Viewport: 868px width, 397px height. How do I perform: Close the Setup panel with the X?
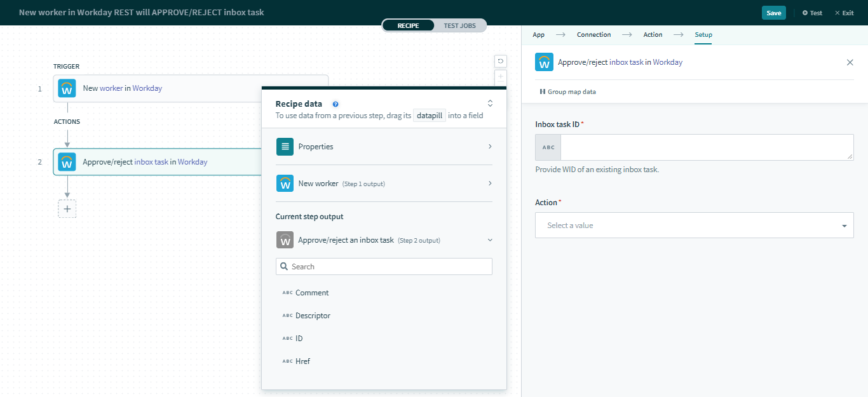(850, 62)
